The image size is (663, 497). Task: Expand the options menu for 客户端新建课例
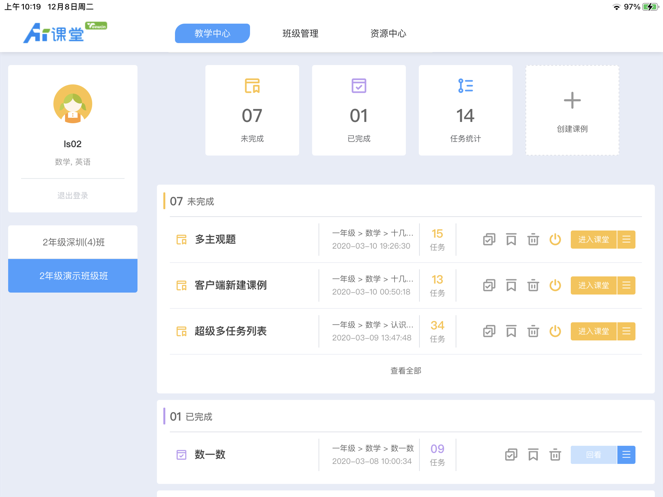626,285
